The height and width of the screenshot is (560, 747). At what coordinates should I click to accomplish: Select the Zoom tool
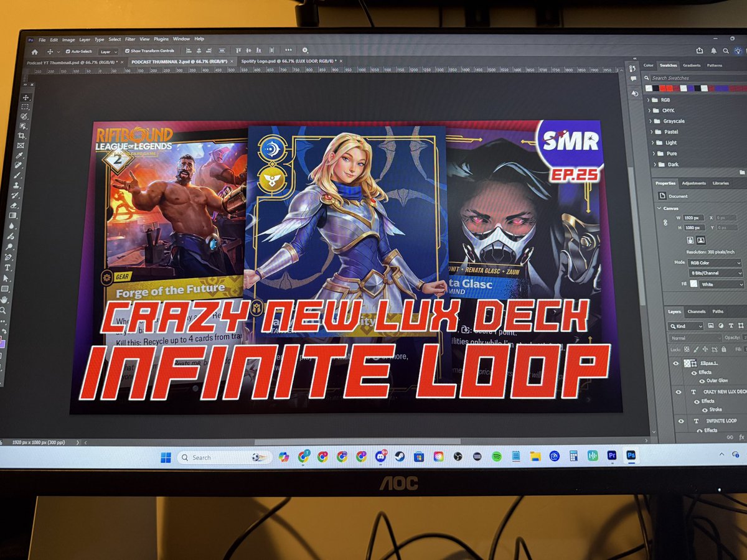[2, 310]
